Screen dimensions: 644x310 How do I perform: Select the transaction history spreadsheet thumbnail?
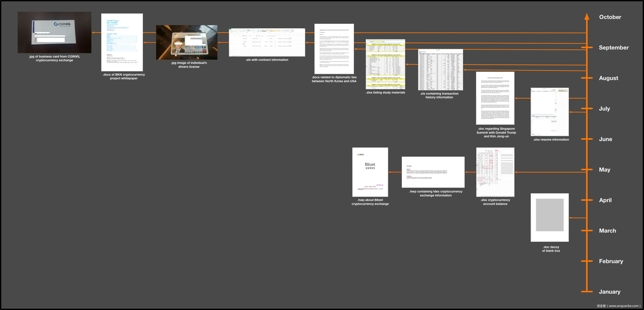pos(440,70)
